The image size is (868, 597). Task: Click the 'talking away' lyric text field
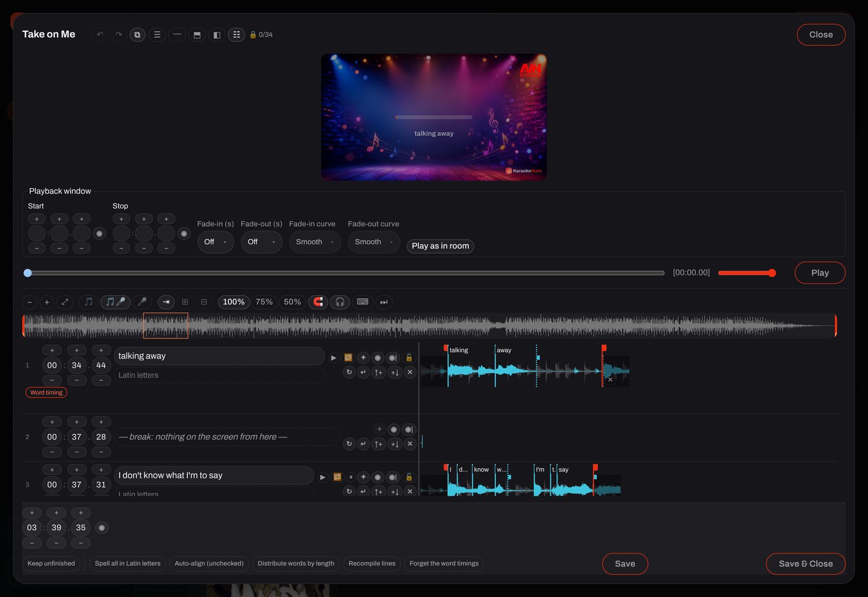[x=219, y=356]
